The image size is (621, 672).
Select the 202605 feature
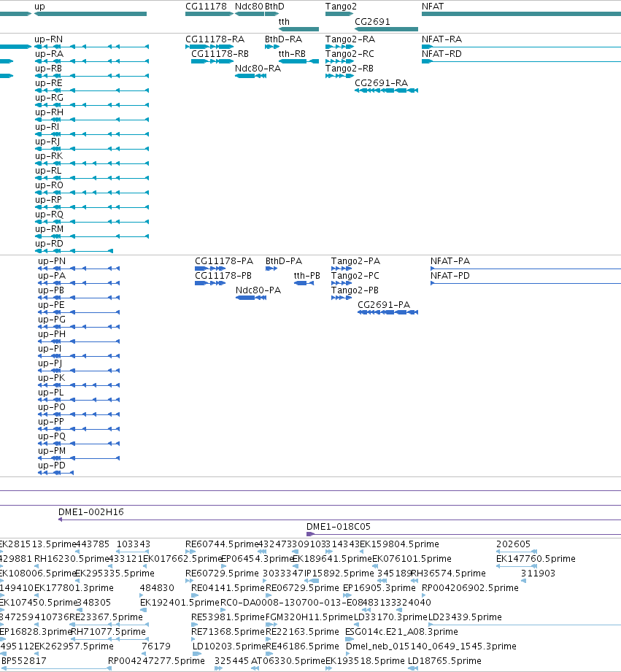[517, 552]
